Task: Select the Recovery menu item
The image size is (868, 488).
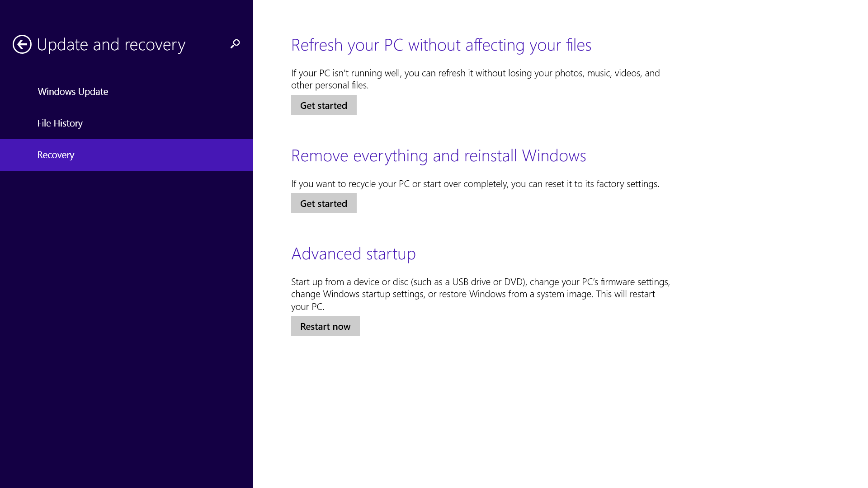Action: pyautogui.click(x=56, y=155)
